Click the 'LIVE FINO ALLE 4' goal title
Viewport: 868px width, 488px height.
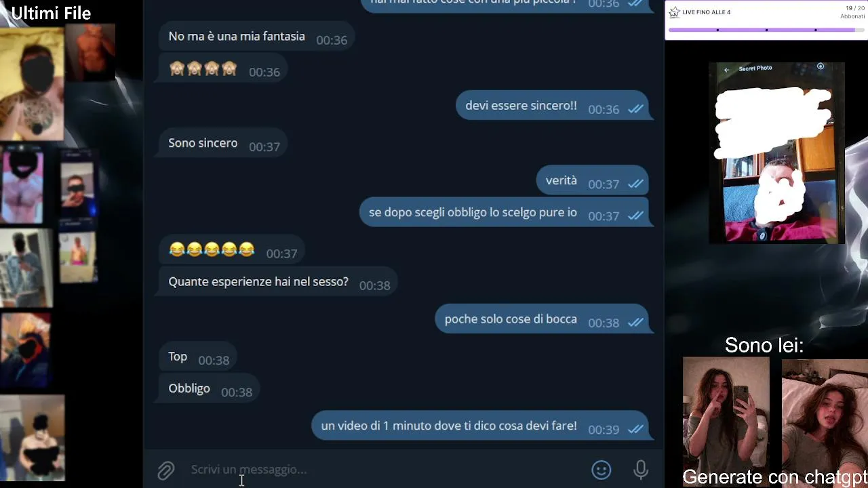[x=707, y=12]
